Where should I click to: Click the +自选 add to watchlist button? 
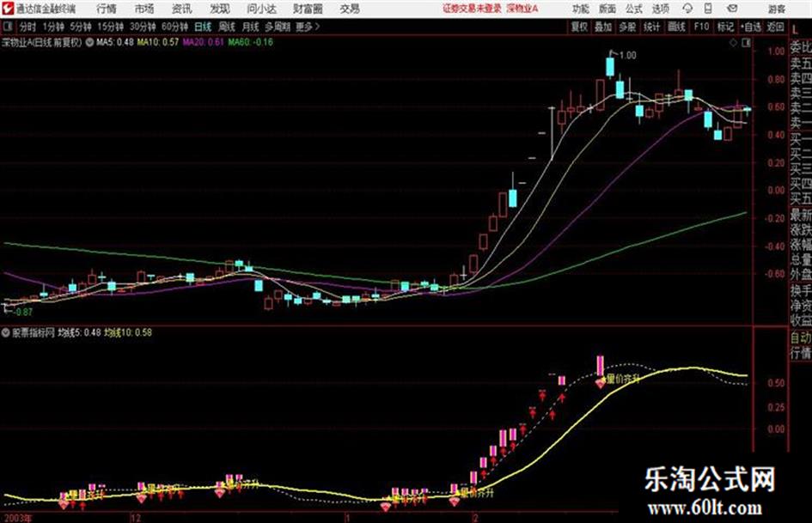pyautogui.click(x=750, y=27)
